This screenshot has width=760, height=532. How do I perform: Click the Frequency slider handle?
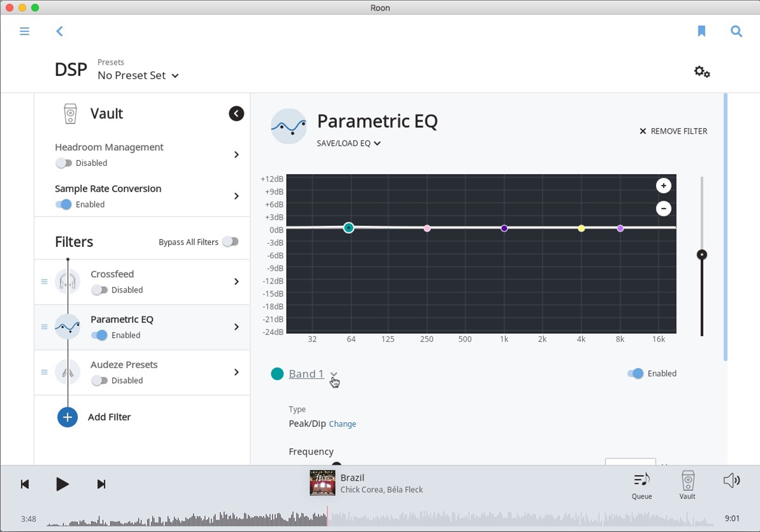tap(336, 465)
